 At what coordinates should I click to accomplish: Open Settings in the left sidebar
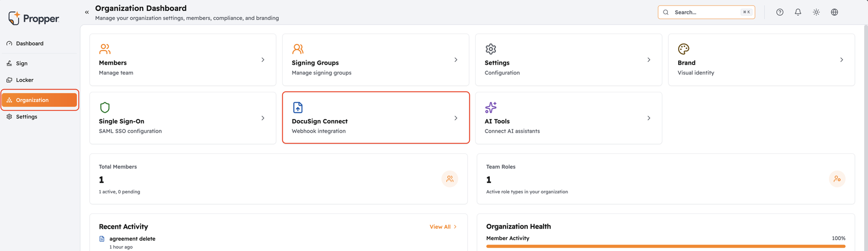[40, 117]
